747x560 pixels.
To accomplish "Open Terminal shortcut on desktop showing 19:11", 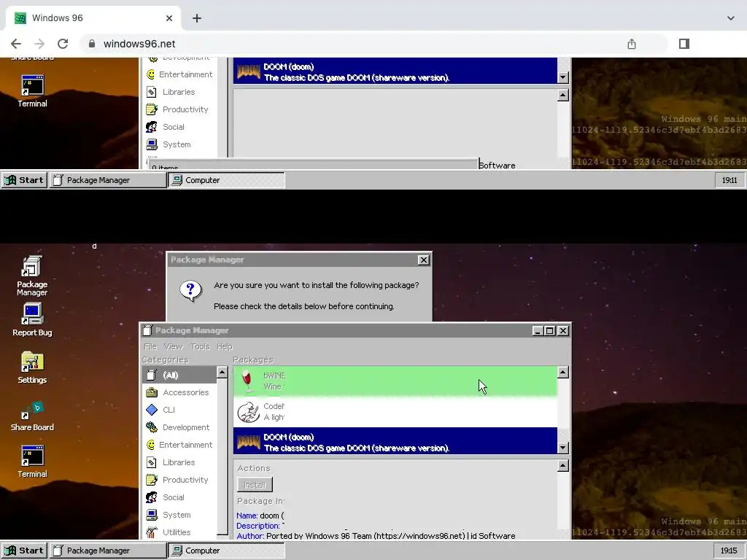I will (32, 91).
